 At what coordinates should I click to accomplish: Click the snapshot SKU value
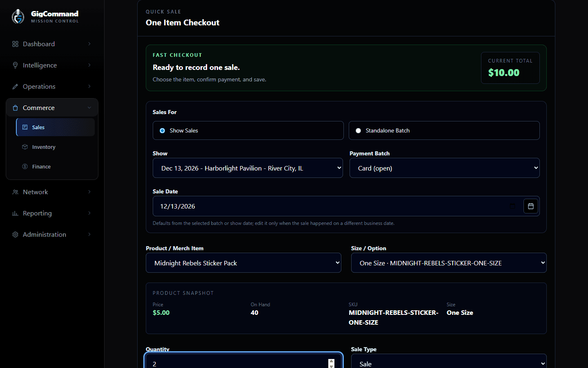393,318
